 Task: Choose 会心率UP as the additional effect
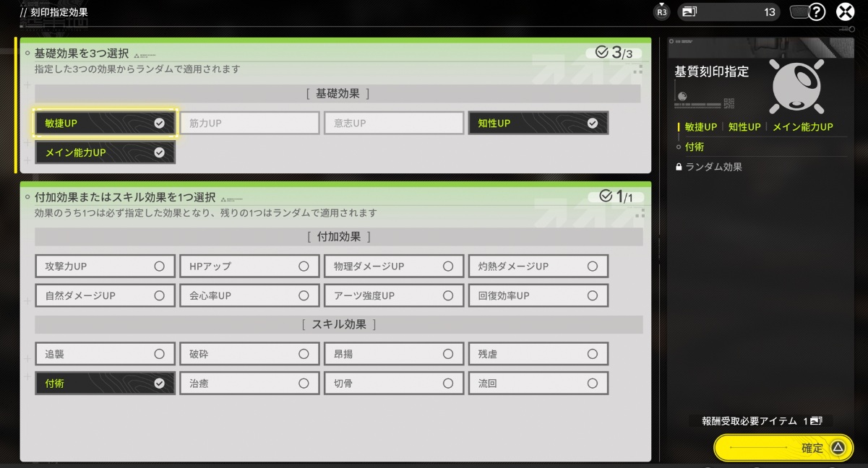coord(249,295)
